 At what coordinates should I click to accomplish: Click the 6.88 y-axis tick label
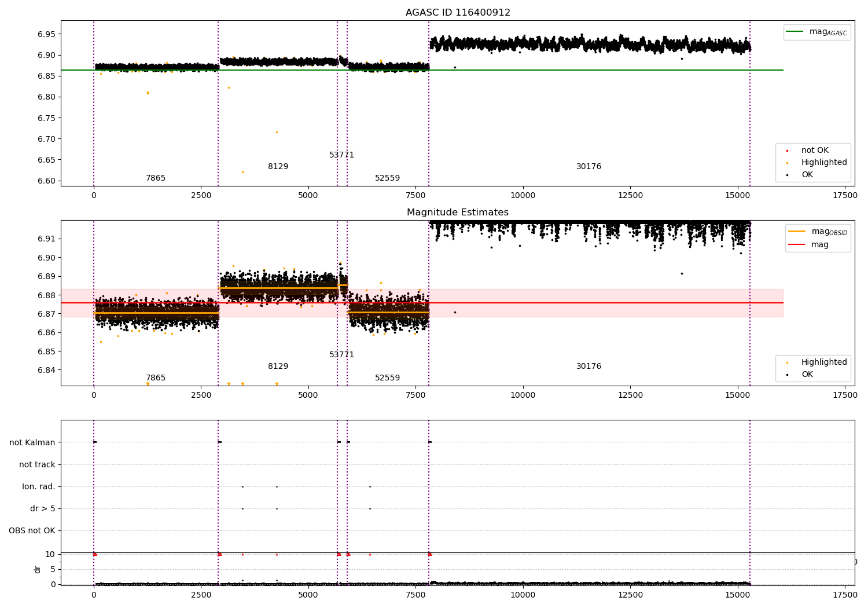46,295
